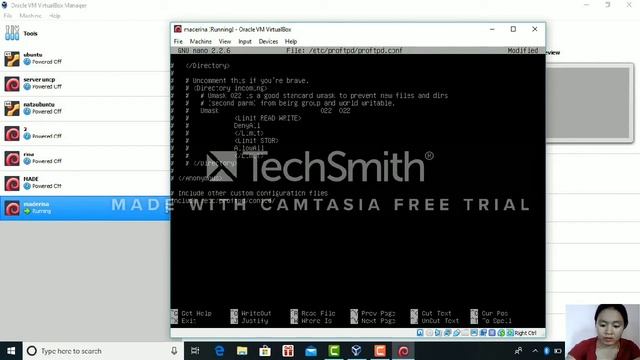
Task: Select the rina virtual machine
Action: (84, 158)
